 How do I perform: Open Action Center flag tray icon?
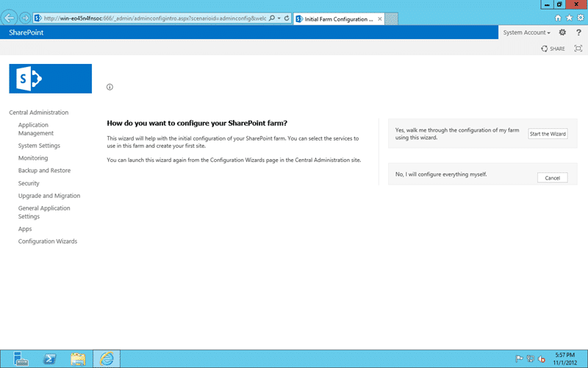pos(519,358)
